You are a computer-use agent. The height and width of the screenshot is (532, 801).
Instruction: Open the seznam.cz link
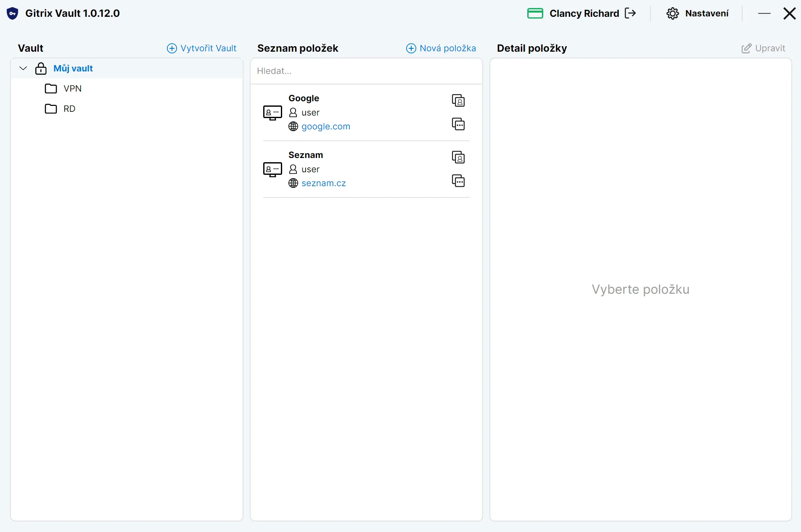(x=324, y=183)
